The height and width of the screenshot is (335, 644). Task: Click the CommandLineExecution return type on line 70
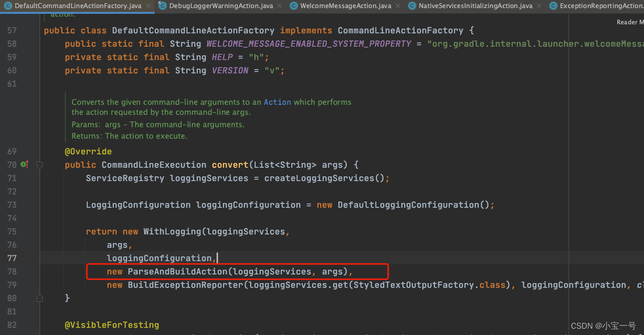click(x=154, y=165)
